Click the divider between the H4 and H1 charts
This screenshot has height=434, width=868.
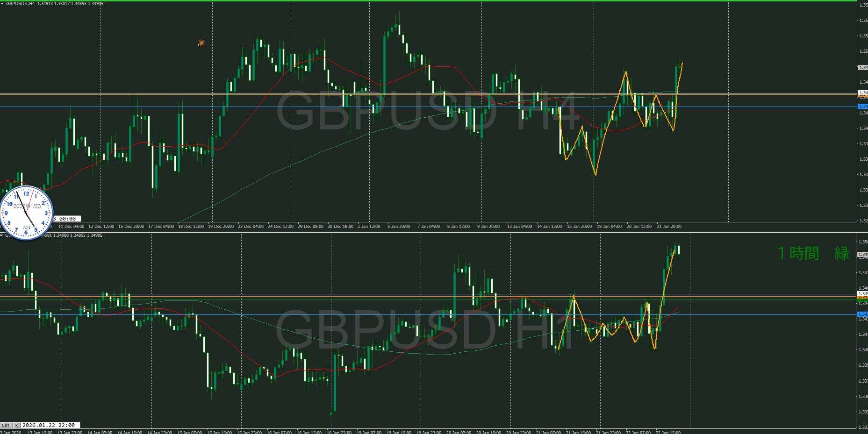coord(421,232)
